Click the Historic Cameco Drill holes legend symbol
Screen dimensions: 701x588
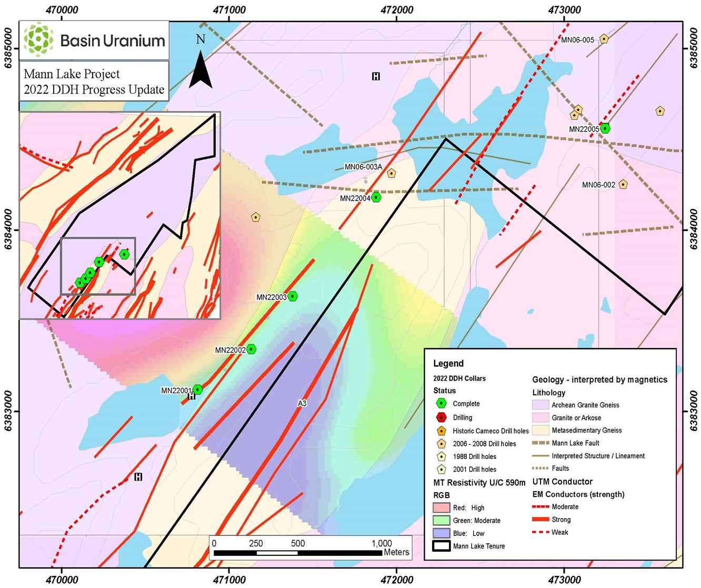442,431
